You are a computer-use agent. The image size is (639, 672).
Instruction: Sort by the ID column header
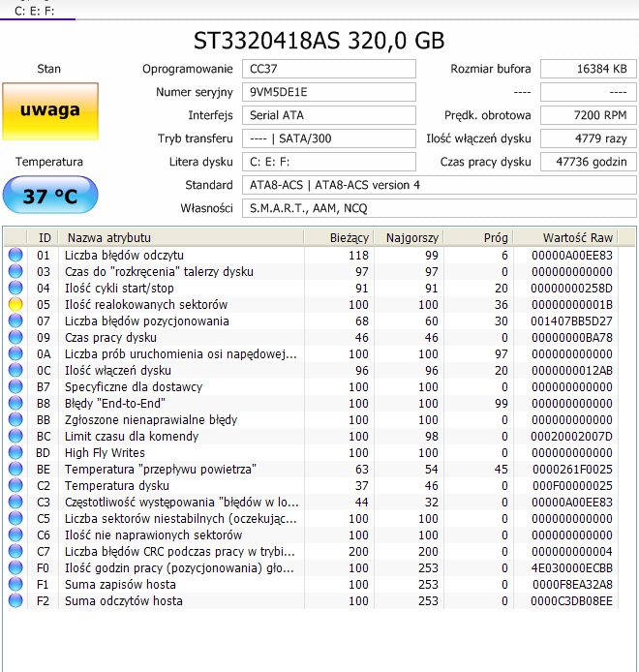tap(44, 237)
